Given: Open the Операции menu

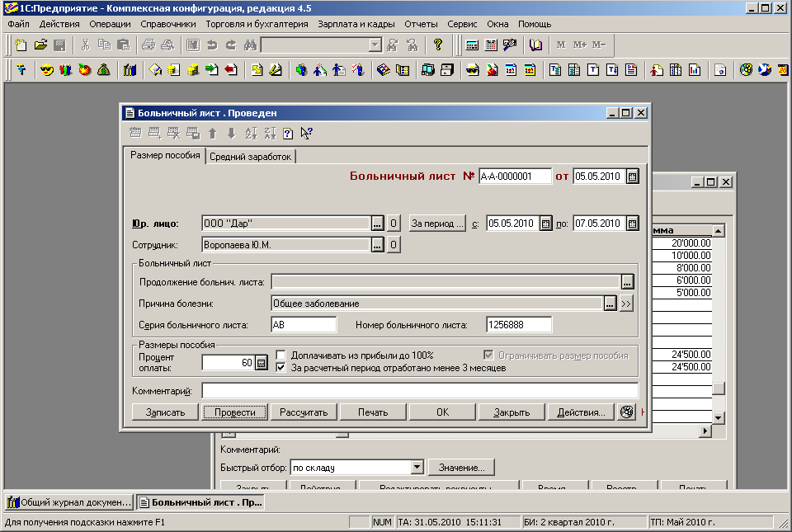Looking at the screenshot, I should tap(110, 24).
